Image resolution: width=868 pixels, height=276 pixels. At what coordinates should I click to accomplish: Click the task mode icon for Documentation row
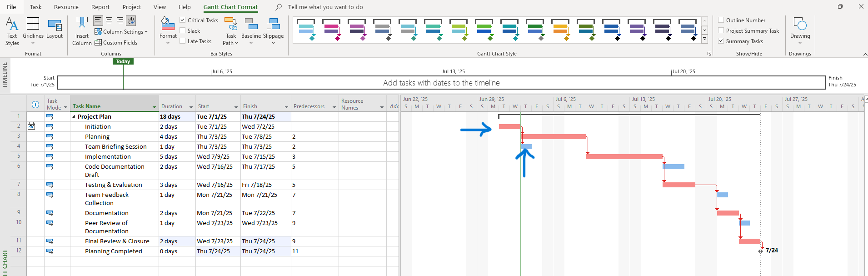click(x=50, y=213)
